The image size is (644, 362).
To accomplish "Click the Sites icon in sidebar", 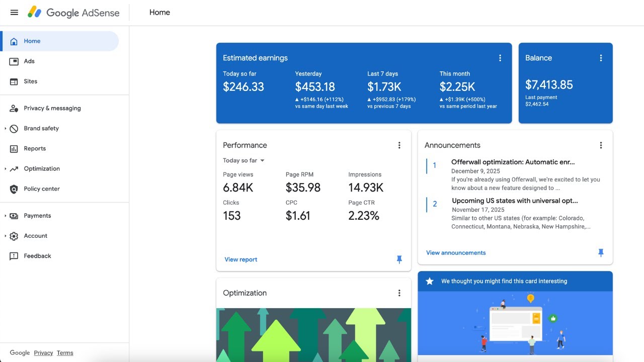I will pos(14,81).
